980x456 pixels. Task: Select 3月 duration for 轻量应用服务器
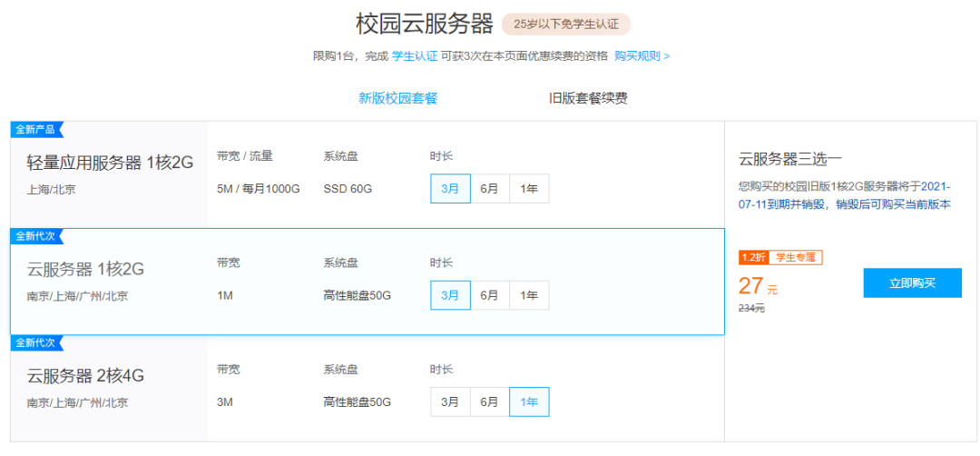[450, 188]
